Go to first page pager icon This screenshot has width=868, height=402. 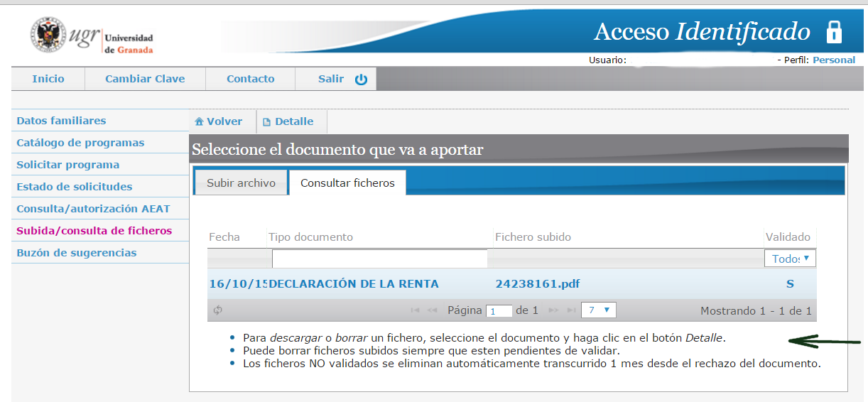pos(415,310)
